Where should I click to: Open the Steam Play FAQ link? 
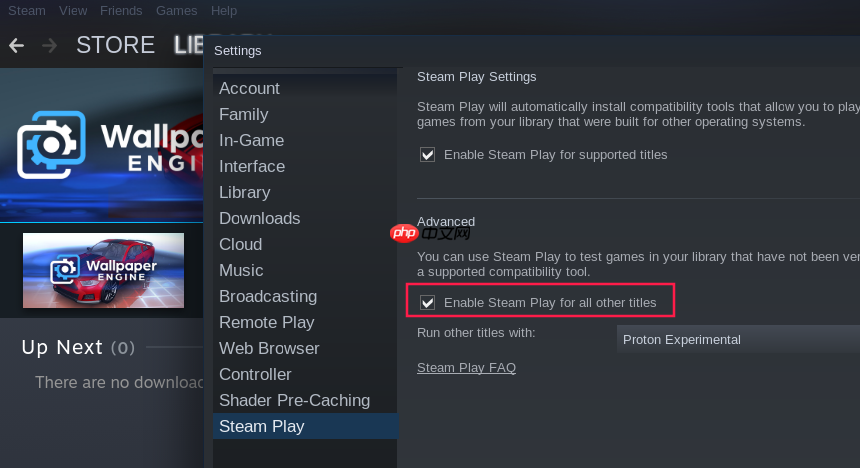466,367
